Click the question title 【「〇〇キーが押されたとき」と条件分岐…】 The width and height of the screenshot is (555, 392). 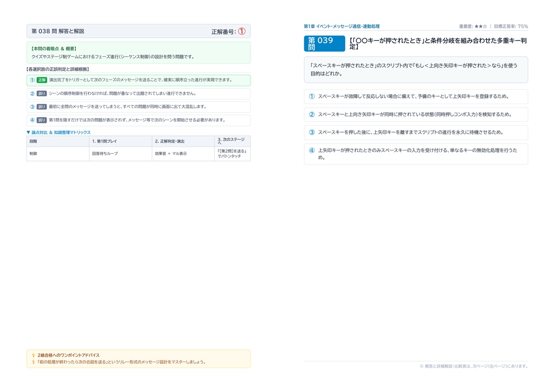(x=438, y=43)
